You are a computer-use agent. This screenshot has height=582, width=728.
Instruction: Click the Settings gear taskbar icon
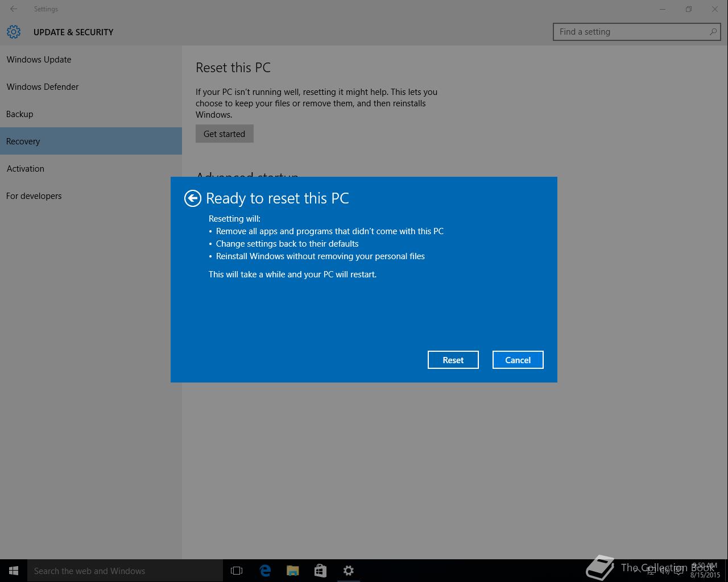(x=349, y=571)
